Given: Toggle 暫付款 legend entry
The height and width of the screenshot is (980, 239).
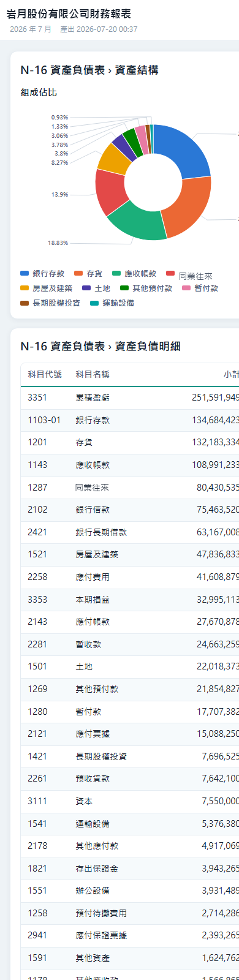Looking at the screenshot, I should coord(200,288).
